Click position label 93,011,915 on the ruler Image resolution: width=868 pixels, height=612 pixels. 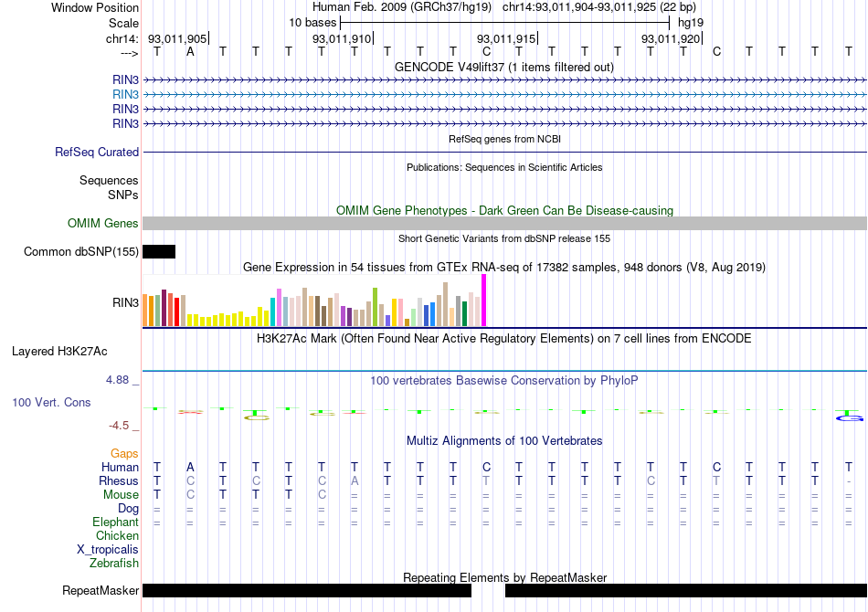coord(506,38)
